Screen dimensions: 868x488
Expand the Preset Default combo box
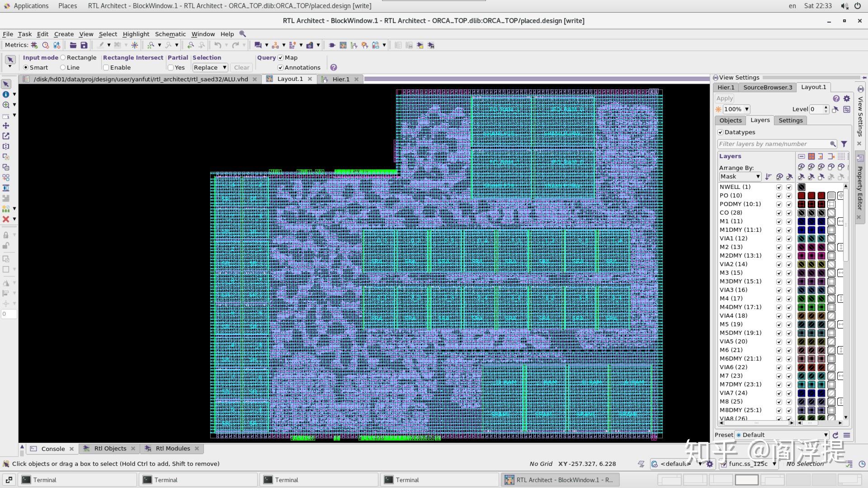[x=782, y=435]
